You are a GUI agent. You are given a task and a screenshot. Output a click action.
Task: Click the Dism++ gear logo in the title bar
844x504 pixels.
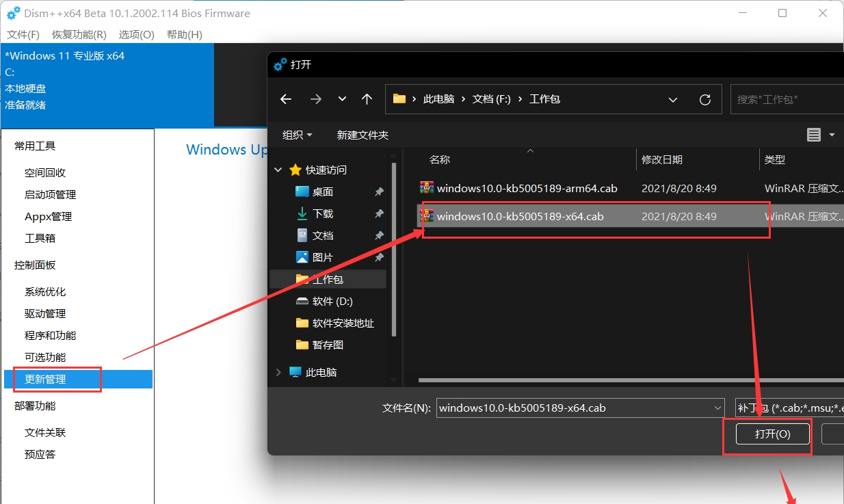pyautogui.click(x=13, y=12)
